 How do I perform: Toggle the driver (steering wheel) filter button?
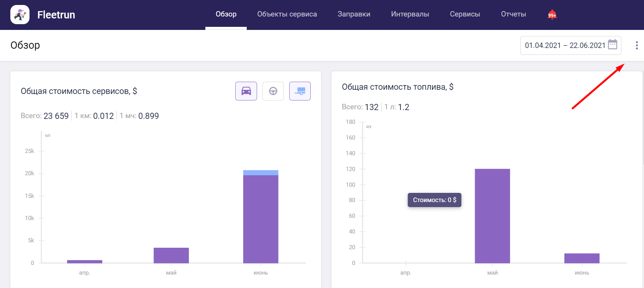(x=273, y=91)
